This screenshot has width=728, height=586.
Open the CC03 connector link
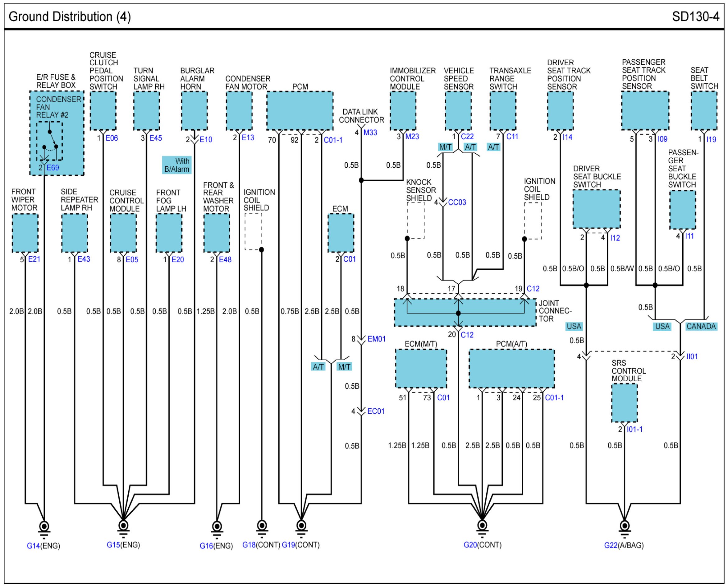tap(457, 202)
